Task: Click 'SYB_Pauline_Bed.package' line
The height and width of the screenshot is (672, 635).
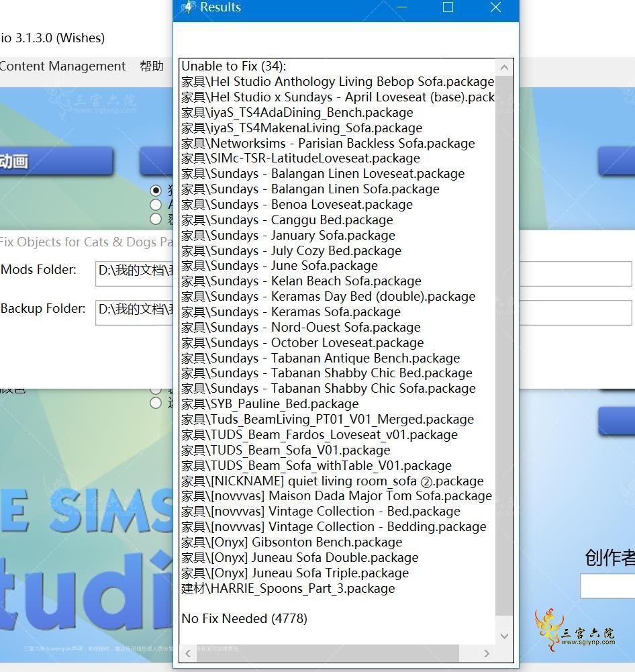Action: [x=270, y=403]
